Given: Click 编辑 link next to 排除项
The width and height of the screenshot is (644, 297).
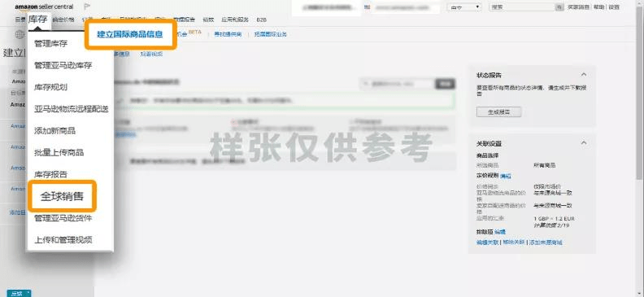Looking at the screenshot, I should [500, 232].
